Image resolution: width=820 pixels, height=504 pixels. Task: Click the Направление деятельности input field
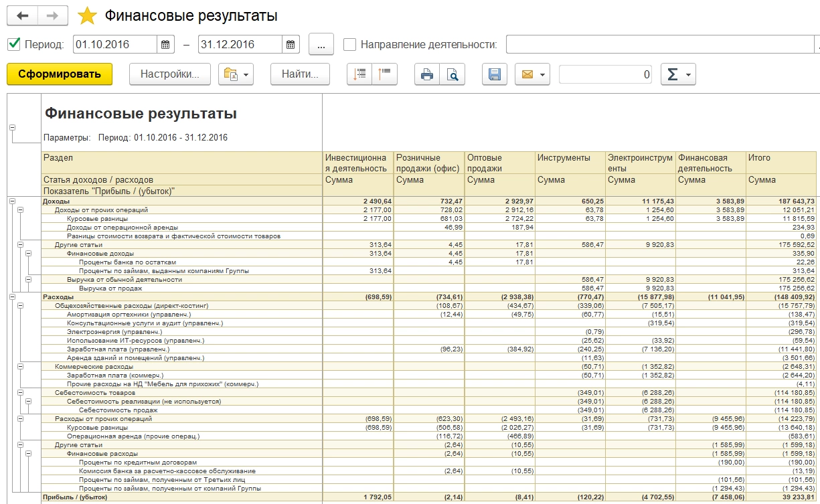[x=659, y=45]
